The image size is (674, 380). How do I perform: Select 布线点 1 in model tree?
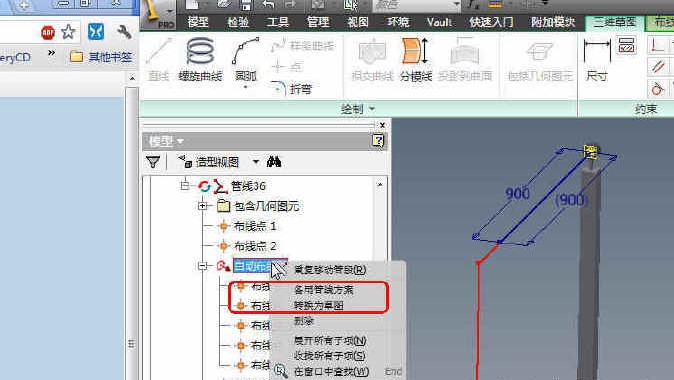click(x=254, y=226)
